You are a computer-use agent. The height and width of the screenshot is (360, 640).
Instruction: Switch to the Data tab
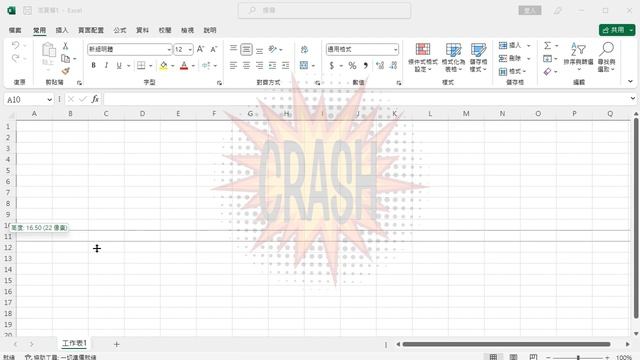[142, 30]
